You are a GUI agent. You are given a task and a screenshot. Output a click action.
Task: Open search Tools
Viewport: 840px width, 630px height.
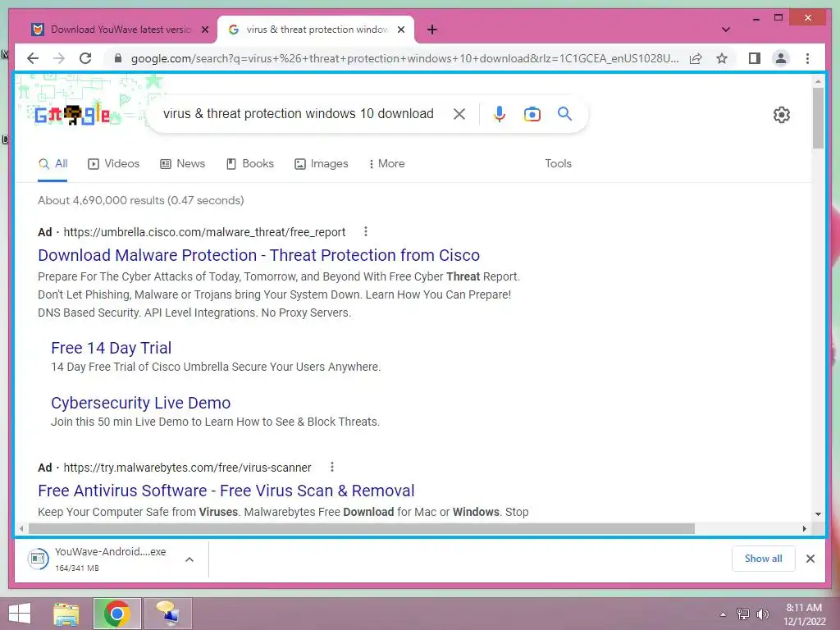(558, 163)
